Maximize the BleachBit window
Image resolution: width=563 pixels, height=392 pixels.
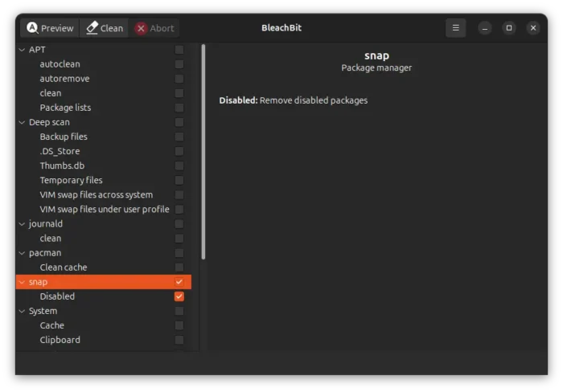click(509, 28)
